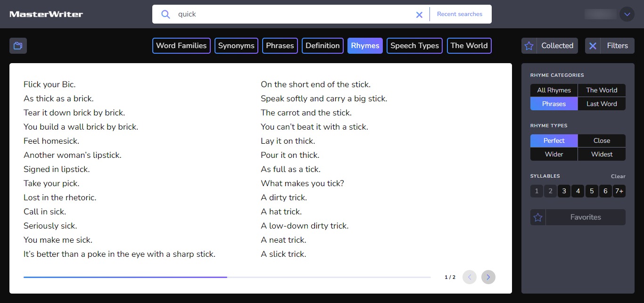The width and height of the screenshot is (644, 303).
Task: Click the star icon next to Favorites
Action: coord(537,217)
